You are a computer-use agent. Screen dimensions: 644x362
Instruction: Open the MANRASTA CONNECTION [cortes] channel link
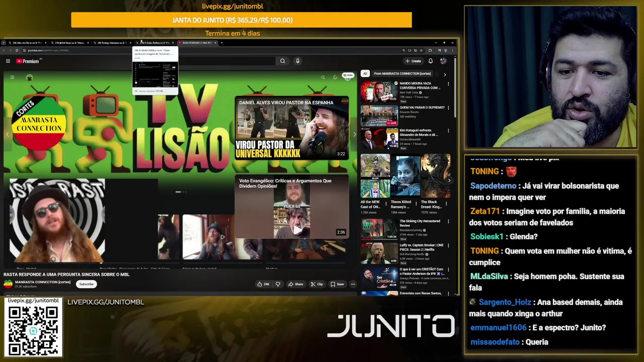click(x=43, y=282)
